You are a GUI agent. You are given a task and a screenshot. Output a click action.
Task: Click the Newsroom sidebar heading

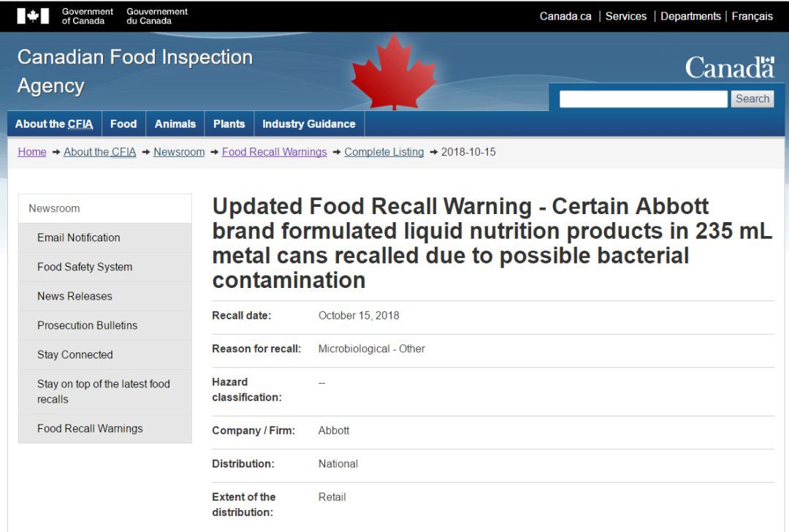(x=54, y=208)
